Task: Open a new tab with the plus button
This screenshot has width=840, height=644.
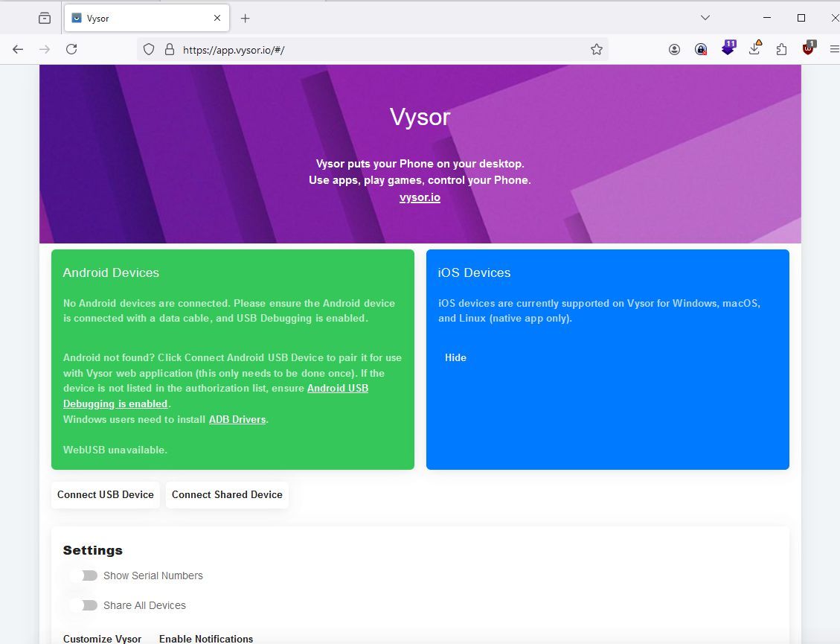Action: click(245, 18)
